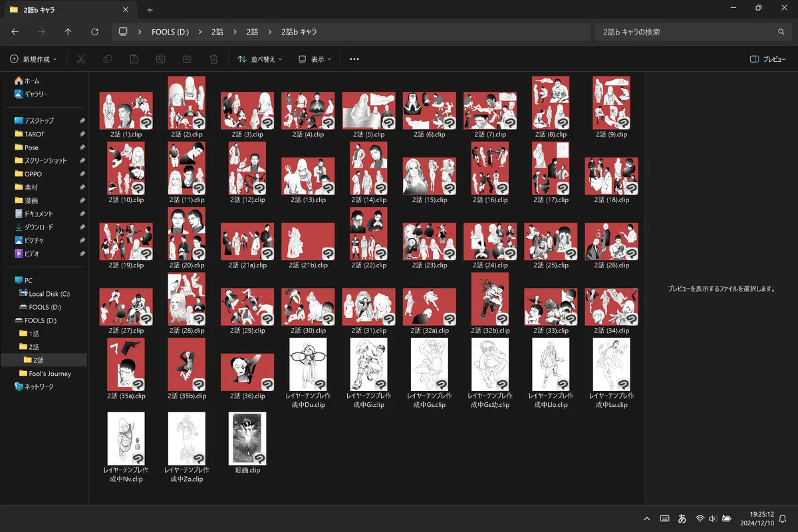Open the 新規作成 dropdown
The width and height of the screenshot is (798, 532).
33,59
